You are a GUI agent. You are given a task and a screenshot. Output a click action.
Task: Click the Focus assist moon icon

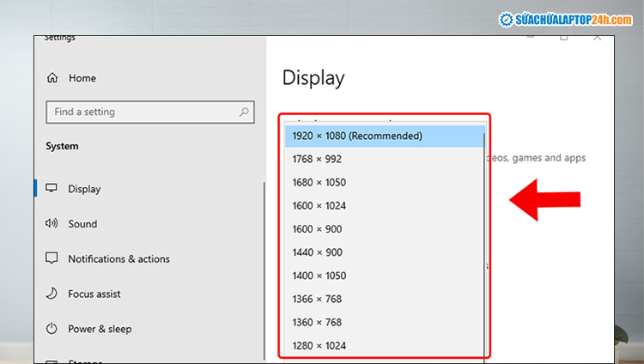pos(52,294)
